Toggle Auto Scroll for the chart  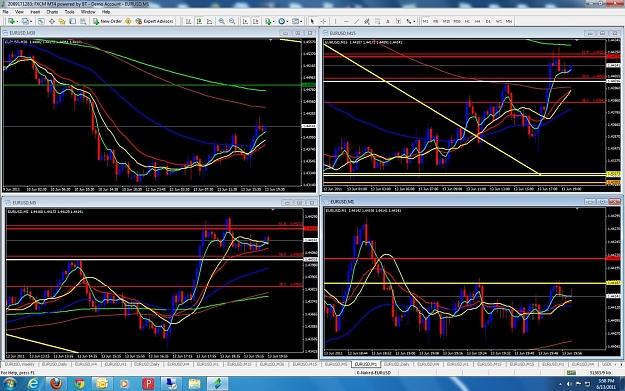click(245, 21)
